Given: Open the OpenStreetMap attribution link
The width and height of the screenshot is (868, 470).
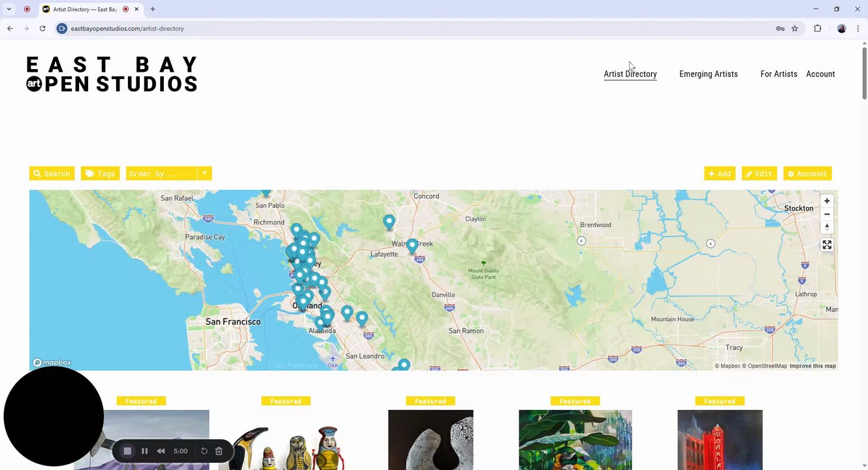Looking at the screenshot, I should [764, 366].
